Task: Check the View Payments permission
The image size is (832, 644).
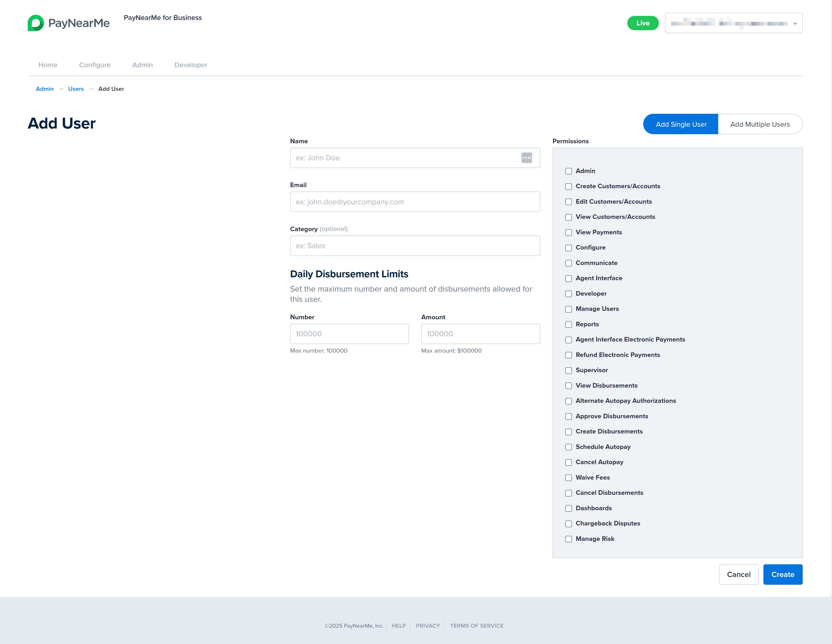Action: click(568, 233)
